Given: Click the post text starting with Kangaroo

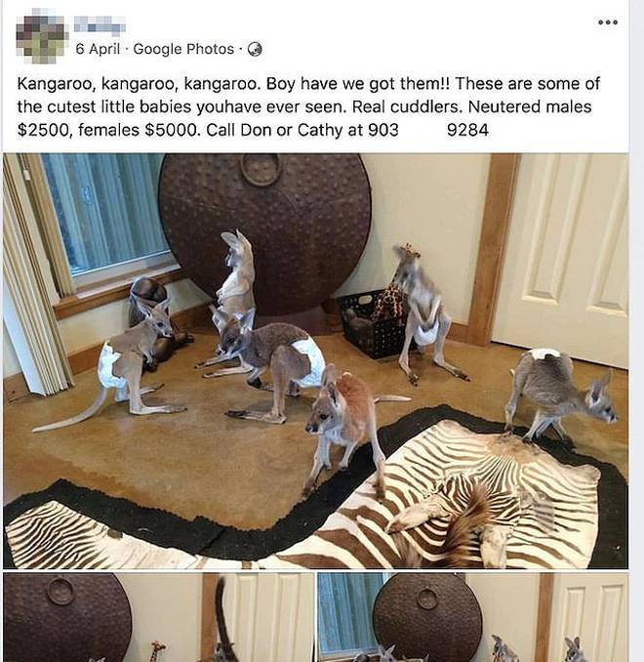Looking at the screenshot, I should tap(308, 106).
